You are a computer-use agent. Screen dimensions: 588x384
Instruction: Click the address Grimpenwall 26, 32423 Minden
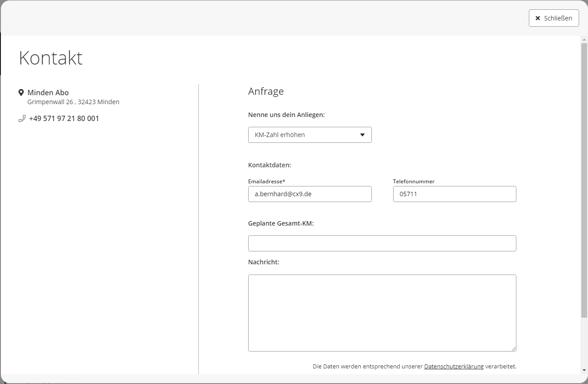pyautogui.click(x=73, y=102)
